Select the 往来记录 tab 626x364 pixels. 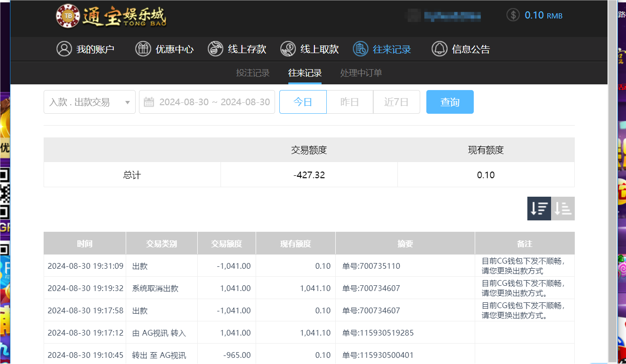point(304,73)
